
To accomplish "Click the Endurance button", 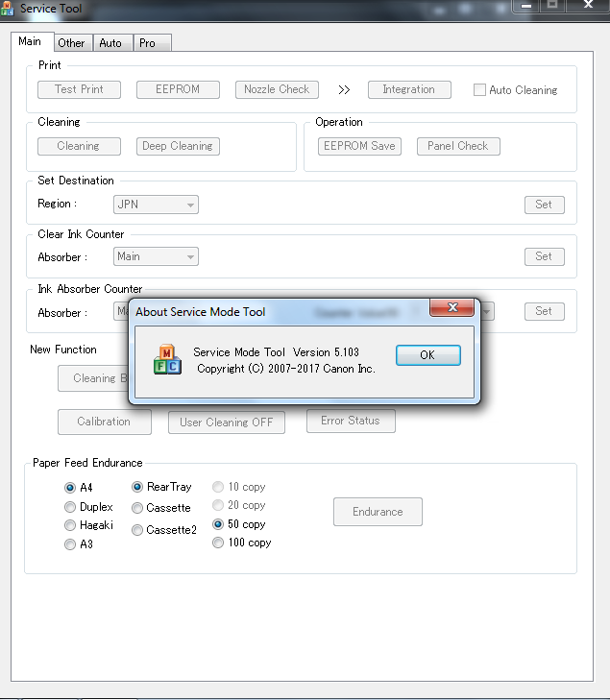I will point(378,512).
